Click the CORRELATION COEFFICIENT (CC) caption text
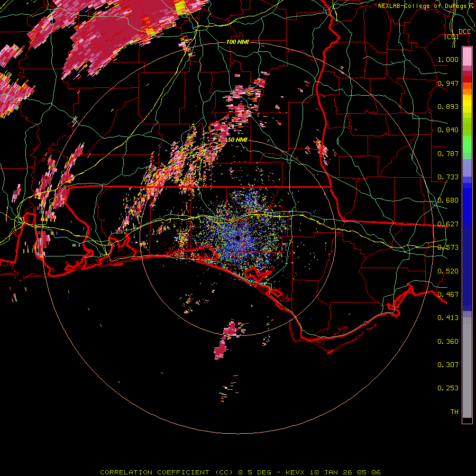 (167, 472)
